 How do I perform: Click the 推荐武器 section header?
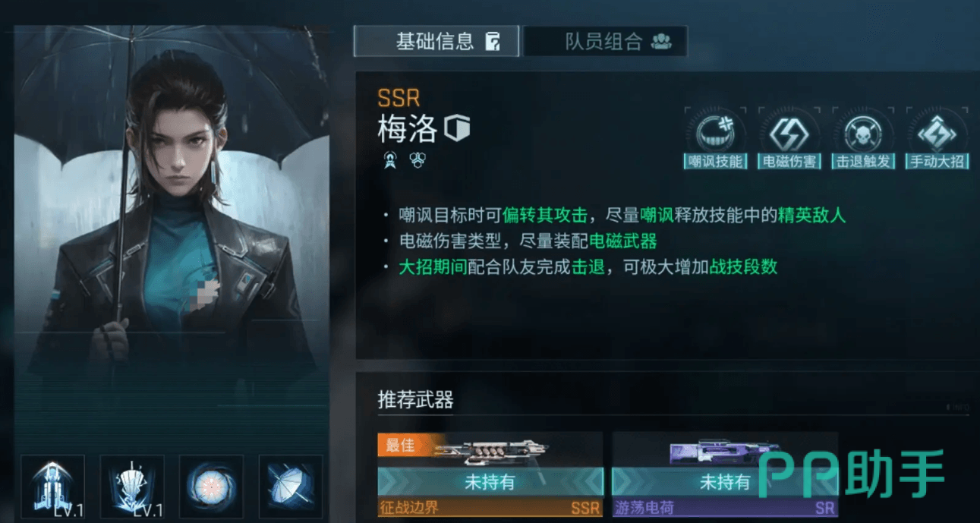tap(416, 400)
